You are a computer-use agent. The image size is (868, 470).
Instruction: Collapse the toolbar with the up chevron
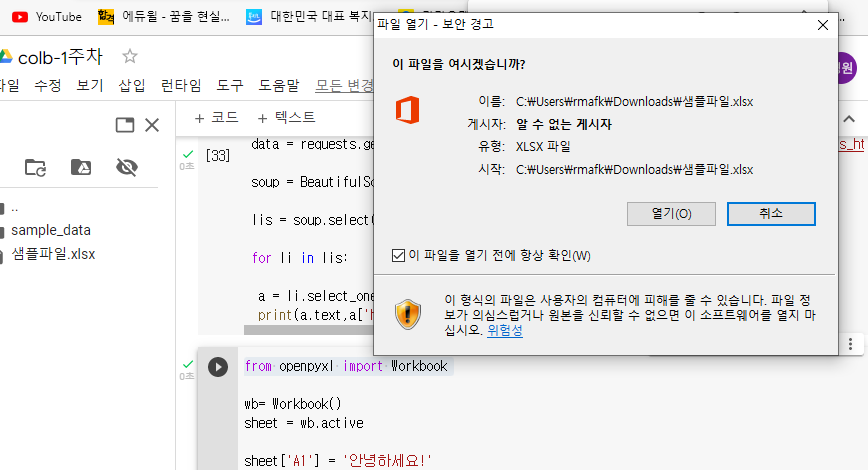849,119
